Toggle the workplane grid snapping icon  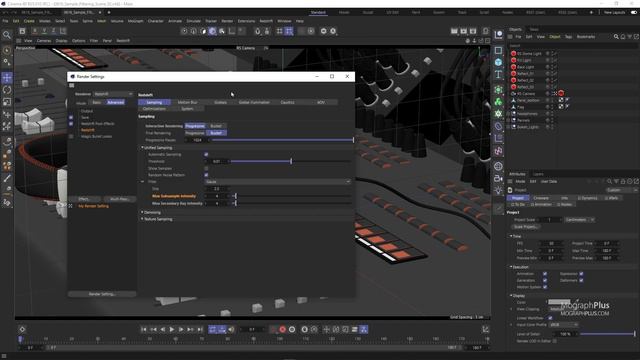pyautogui.click(x=289, y=31)
